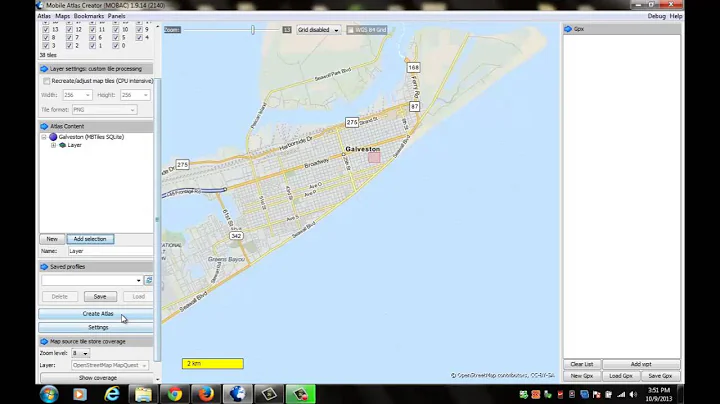Switch to the active green-highlighted taskbar app
This screenshot has height=404, width=720.
[301, 394]
